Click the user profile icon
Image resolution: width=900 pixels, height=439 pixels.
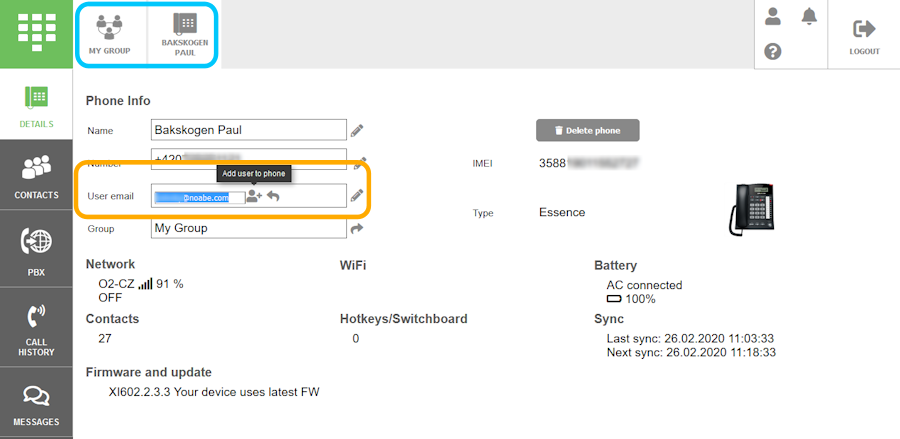point(773,16)
